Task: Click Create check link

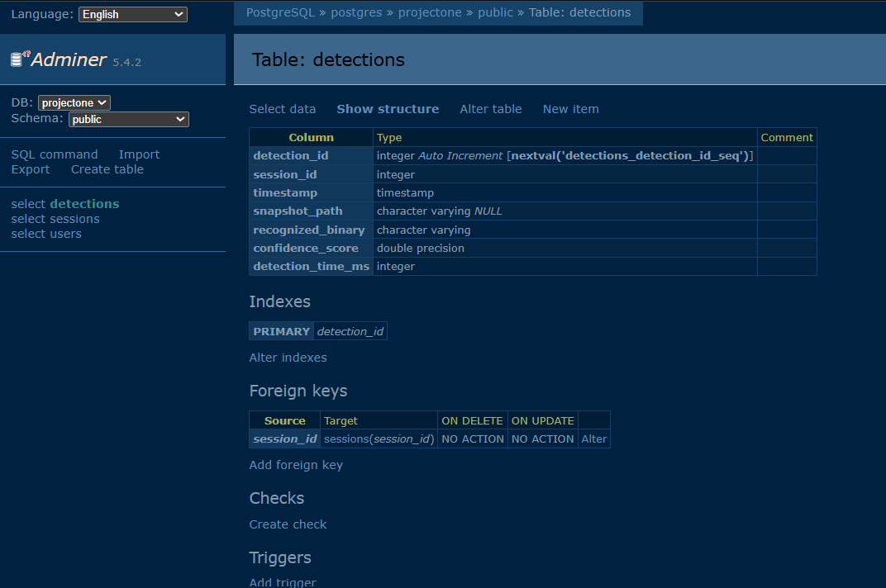Action: [288, 524]
